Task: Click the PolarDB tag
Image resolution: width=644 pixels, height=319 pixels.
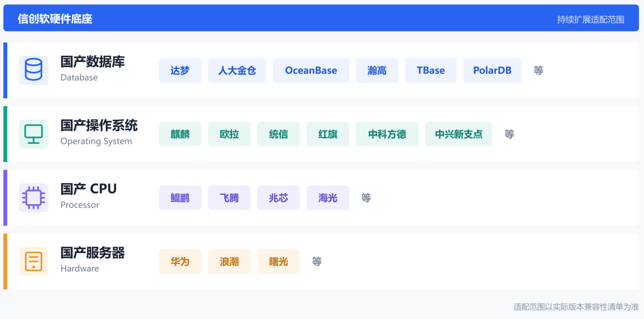Action: [492, 71]
